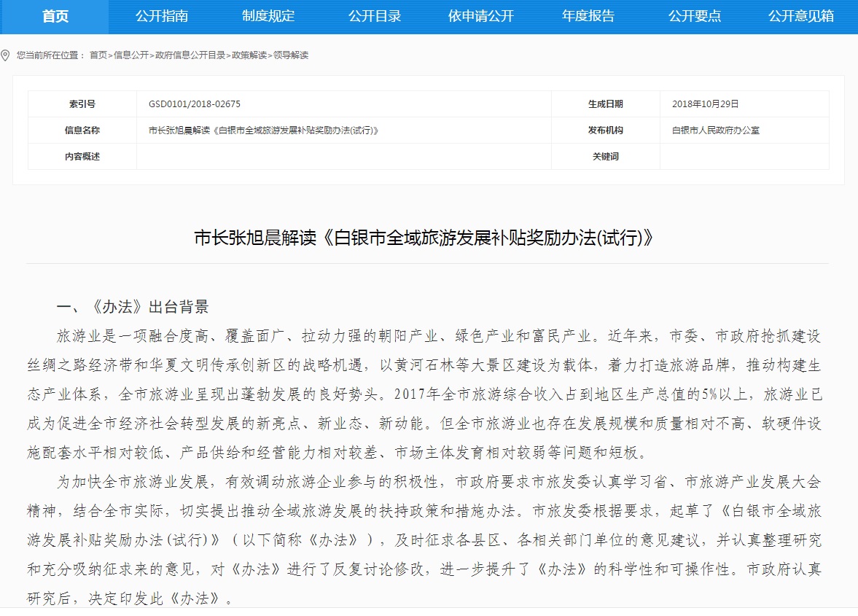Click the 领导解读 breadcrumb link
858x616 pixels.
[291, 55]
